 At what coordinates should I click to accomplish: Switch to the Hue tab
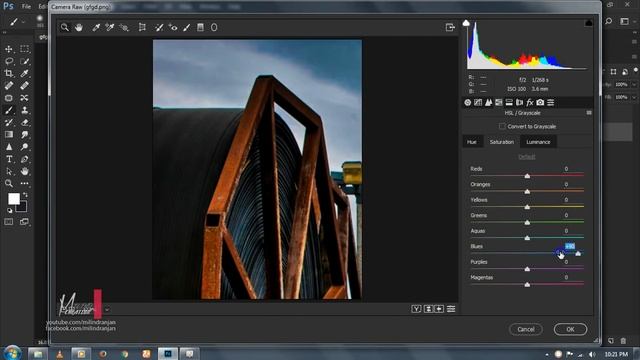coord(472,142)
